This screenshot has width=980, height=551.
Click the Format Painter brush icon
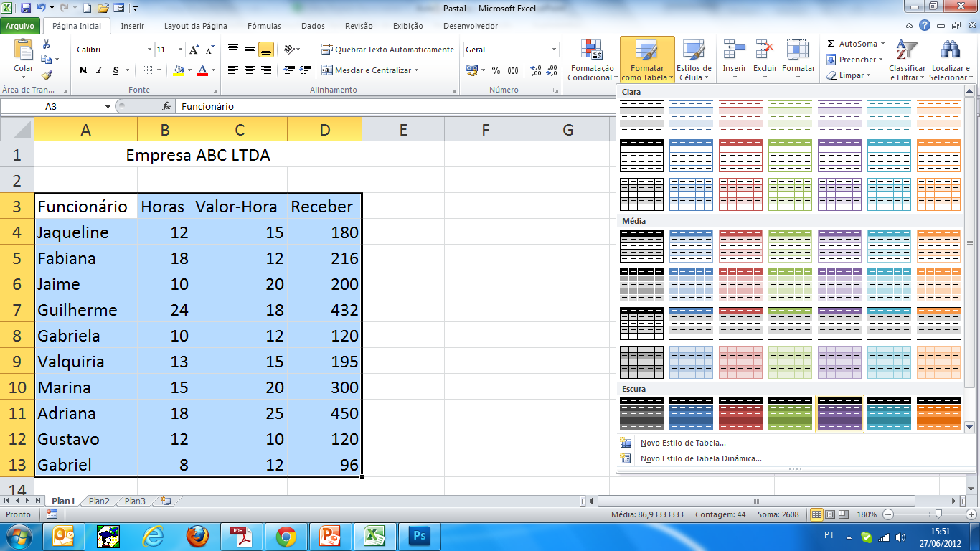47,75
